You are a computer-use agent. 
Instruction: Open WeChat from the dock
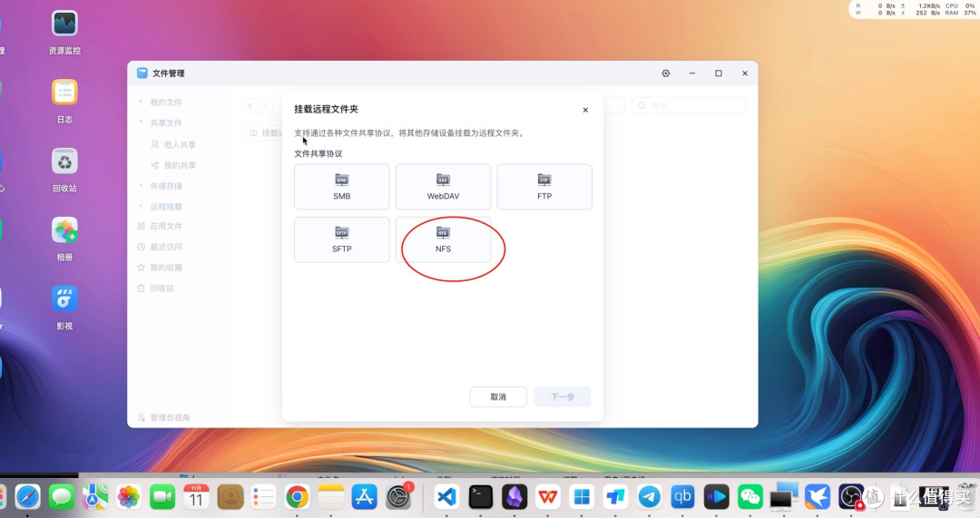point(750,497)
